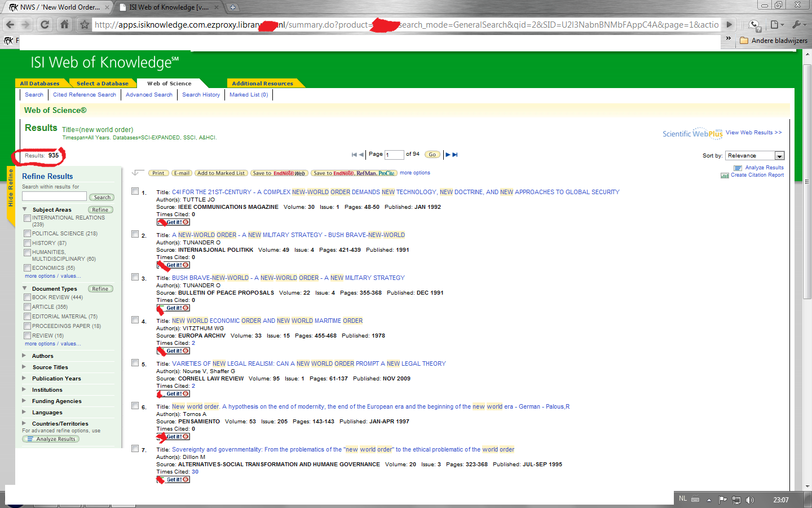Check the History subject area
The height and width of the screenshot is (508, 812).
27,243
